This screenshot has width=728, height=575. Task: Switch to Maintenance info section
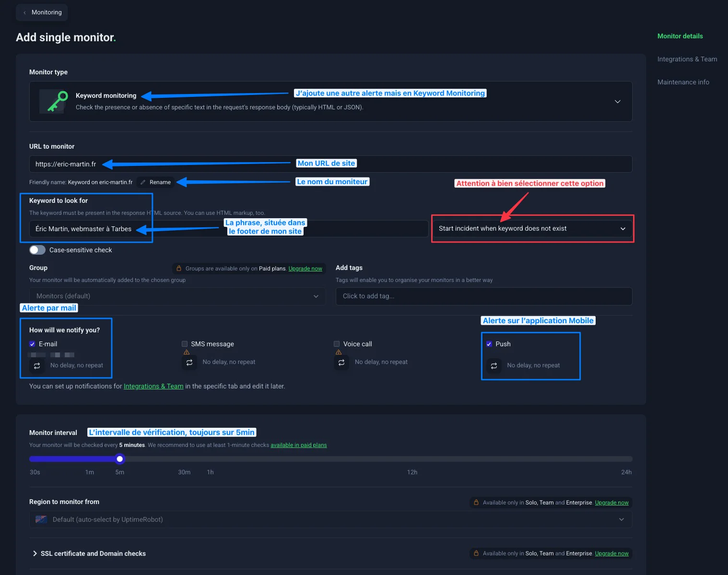683,82
